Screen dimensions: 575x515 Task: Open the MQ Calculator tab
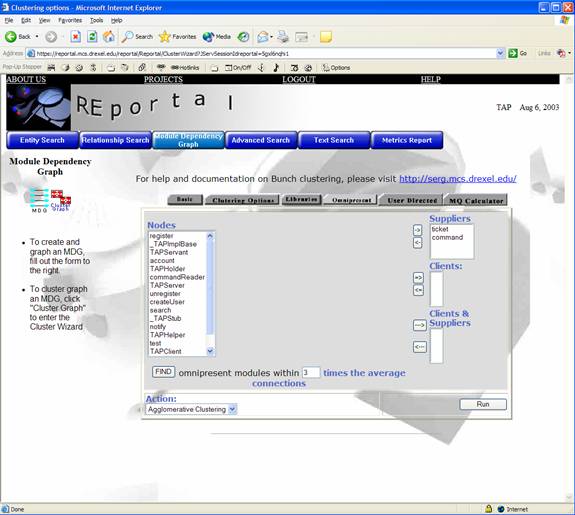tap(476, 201)
